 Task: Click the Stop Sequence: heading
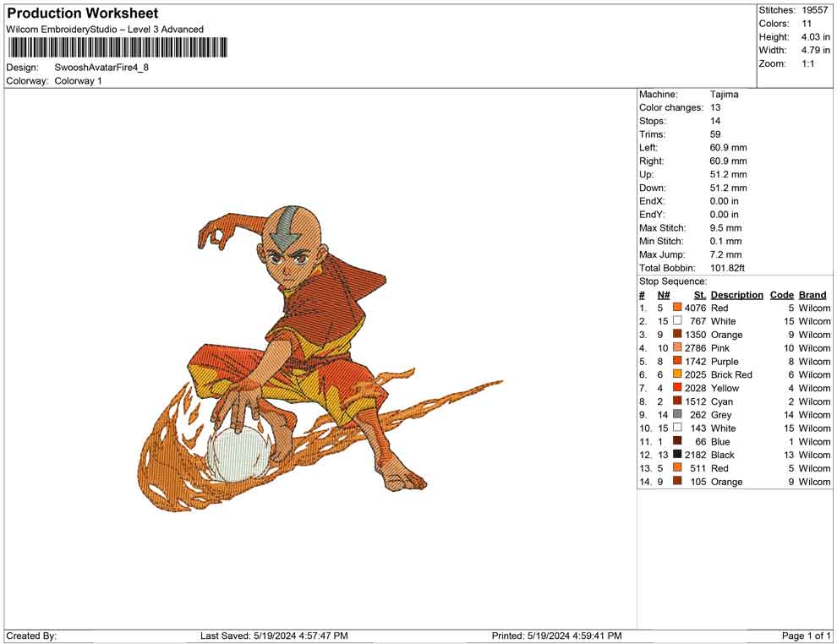click(673, 281)
